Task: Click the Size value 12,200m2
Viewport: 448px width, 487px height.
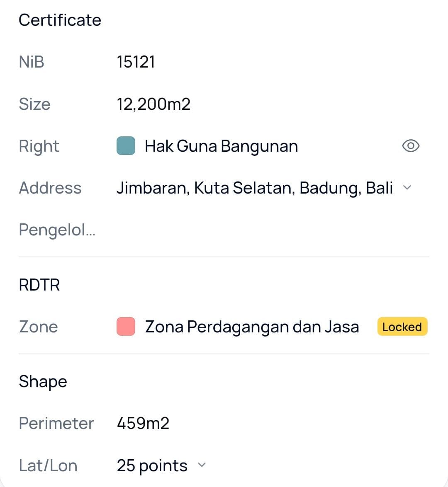Action: tap(153, 104)
